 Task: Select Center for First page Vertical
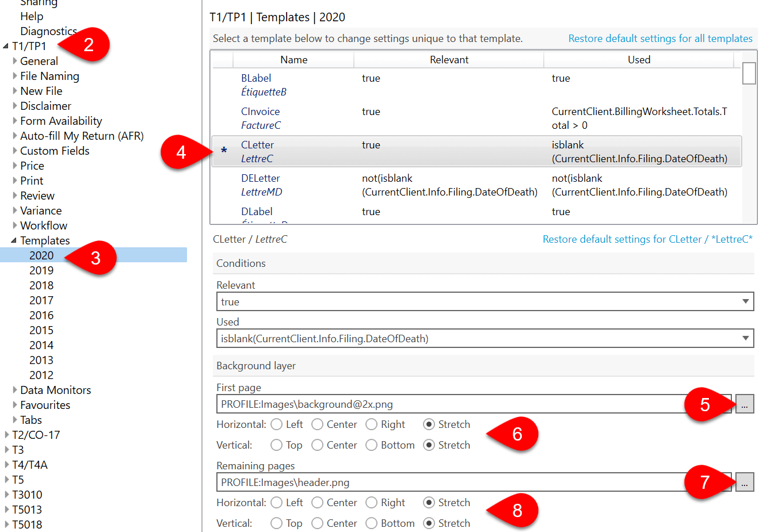(318, 445)
